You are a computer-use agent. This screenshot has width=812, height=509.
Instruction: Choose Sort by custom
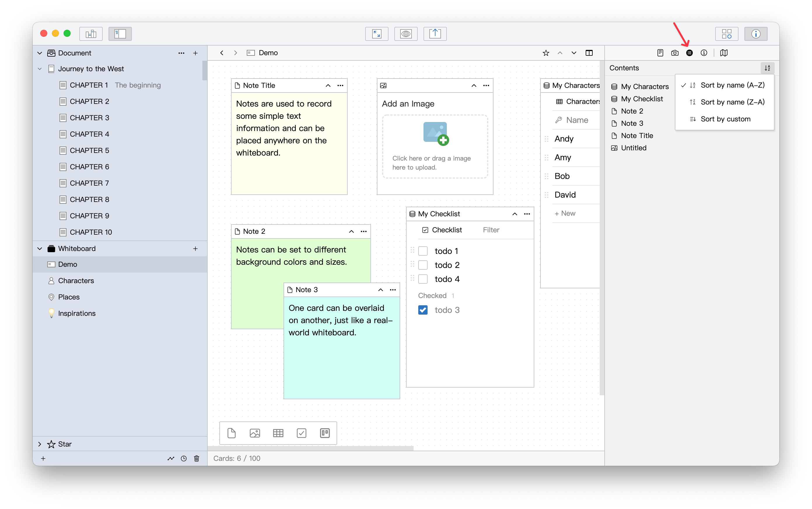tap(724, 119)
